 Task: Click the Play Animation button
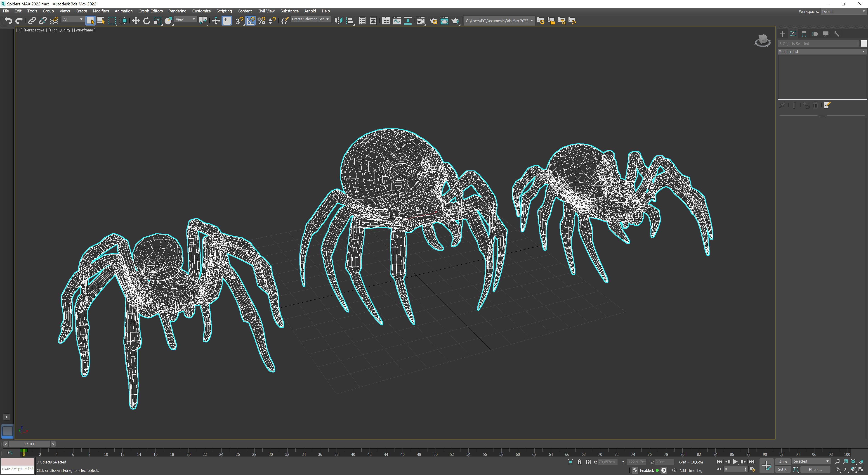(x=735, y=462)
